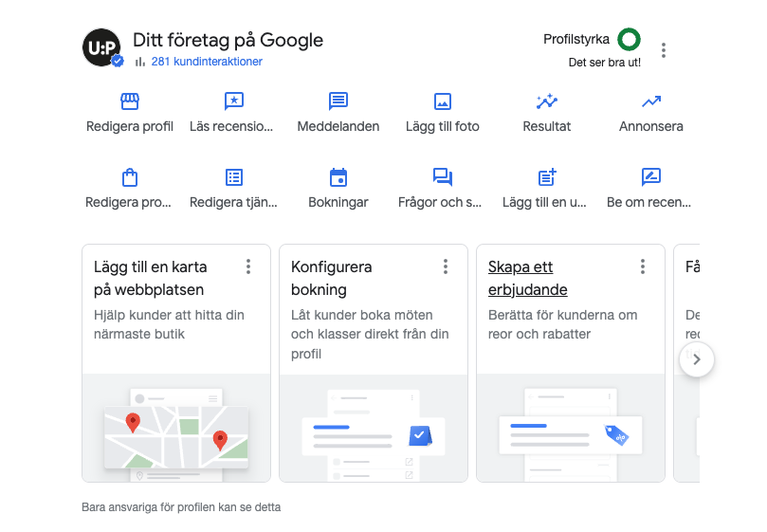
Task: Click the Redigera produkter shopping bag icon
Action: tap(130, 177)
